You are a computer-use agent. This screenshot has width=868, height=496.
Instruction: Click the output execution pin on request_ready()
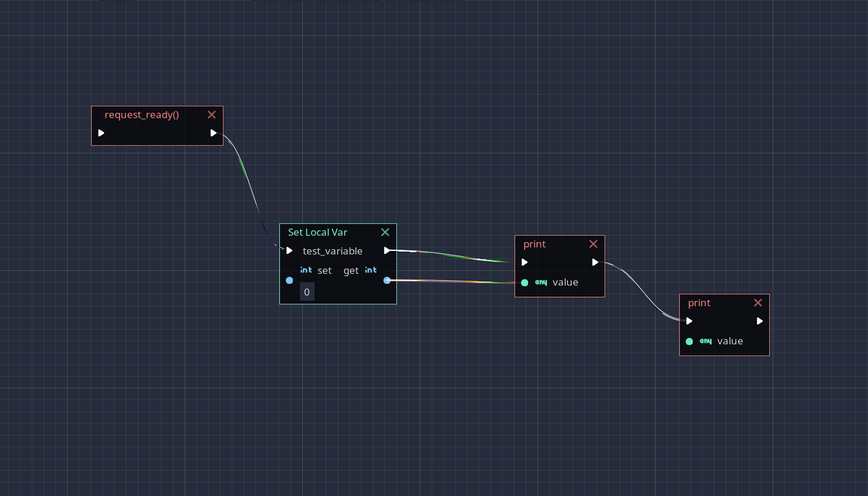coord(213,133)
